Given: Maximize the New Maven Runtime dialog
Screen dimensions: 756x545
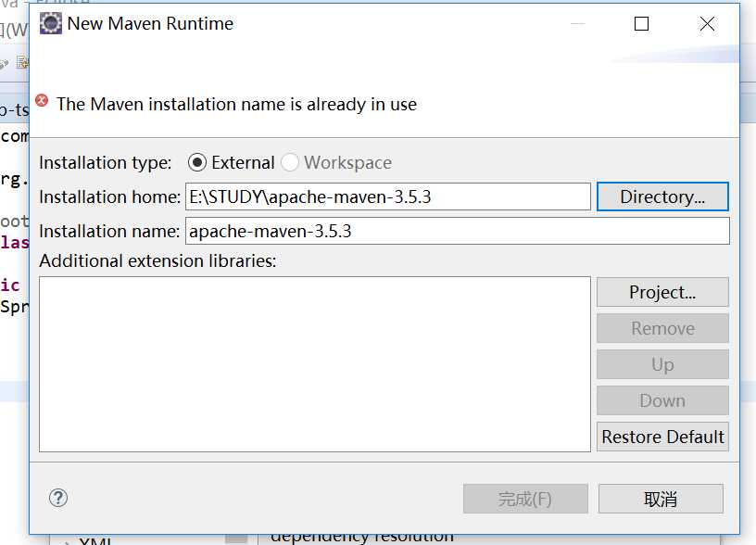Looking at the screenshot, I should click(x=641, y=23).
